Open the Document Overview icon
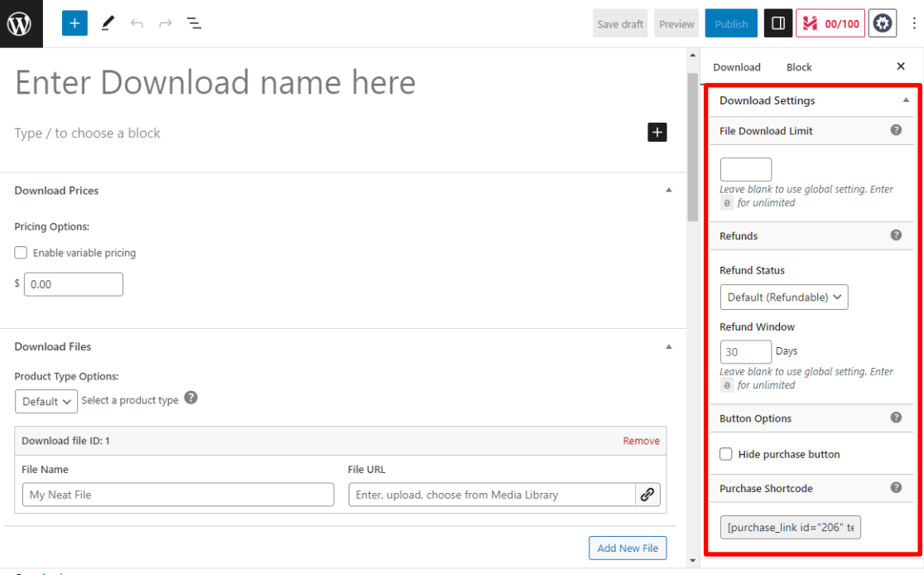 (x=194, y=23)
